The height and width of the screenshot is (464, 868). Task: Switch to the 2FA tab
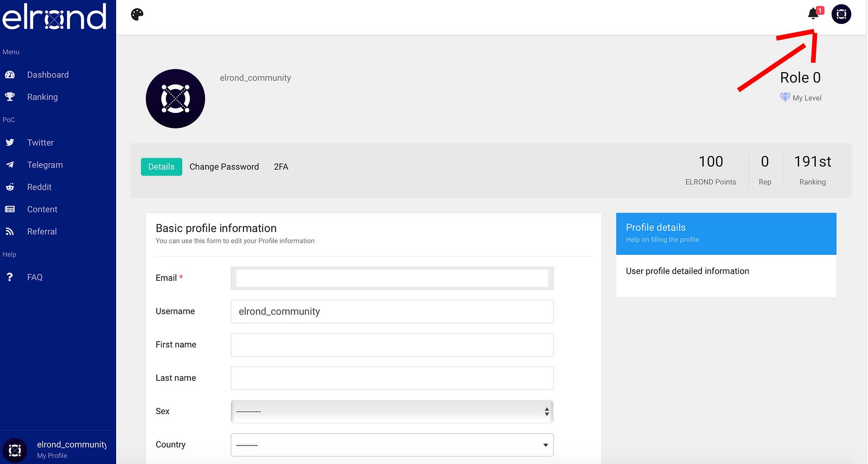(x=281, y=167)
